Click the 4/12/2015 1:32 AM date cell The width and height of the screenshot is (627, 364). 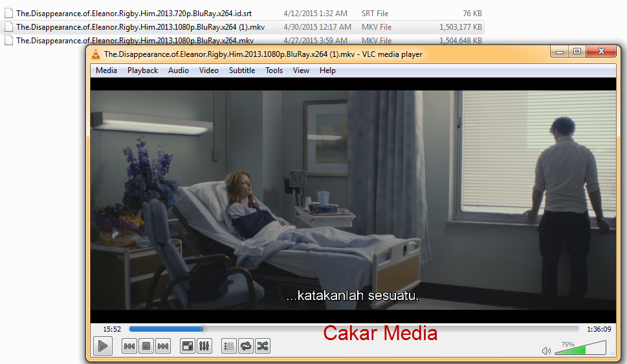point(316,13)
